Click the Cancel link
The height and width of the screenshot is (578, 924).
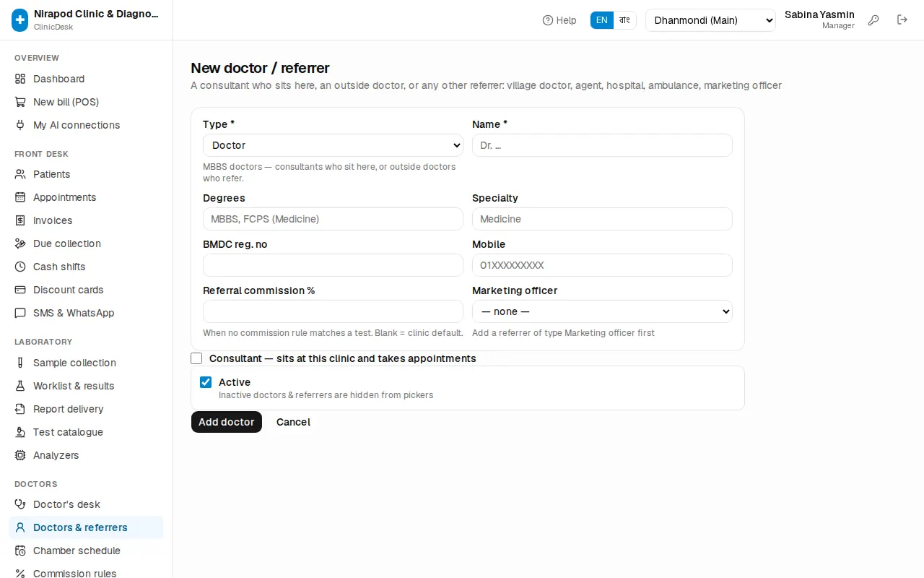293,422
